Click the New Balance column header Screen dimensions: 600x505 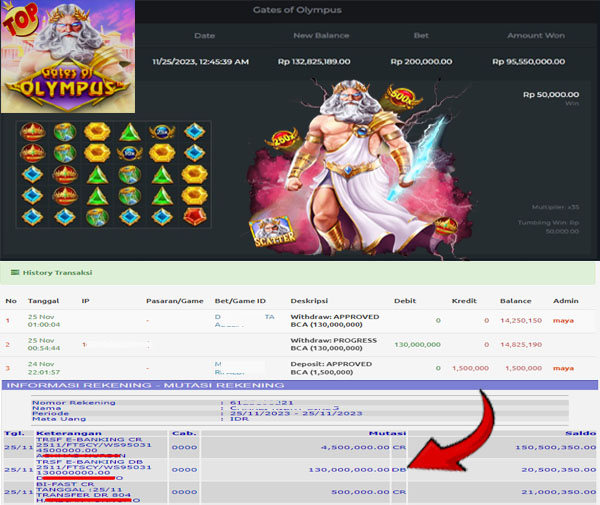(x=321, y=36)
